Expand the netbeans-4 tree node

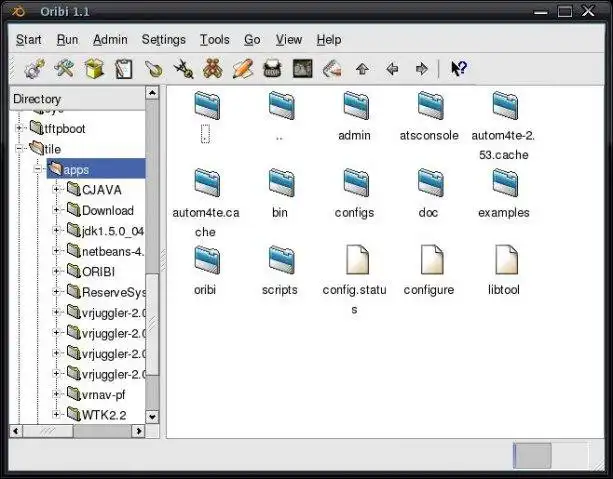coord(56,251)
